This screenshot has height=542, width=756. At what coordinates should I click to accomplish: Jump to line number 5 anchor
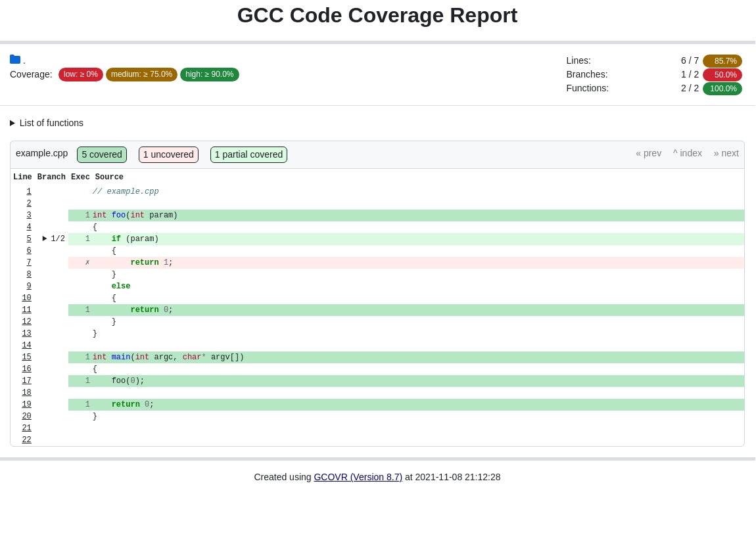[29, 238]
